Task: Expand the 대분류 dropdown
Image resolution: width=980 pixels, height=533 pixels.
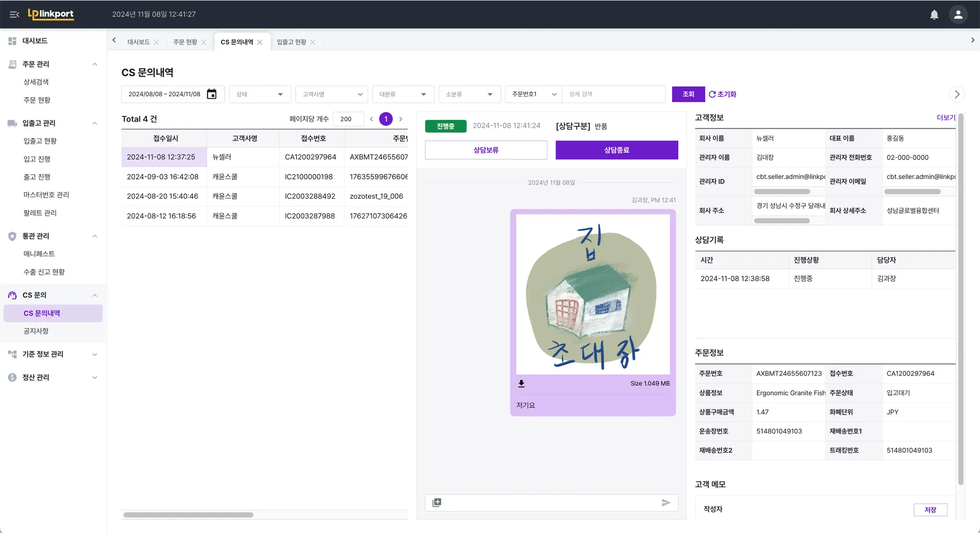Action: [x=403, y=94]
